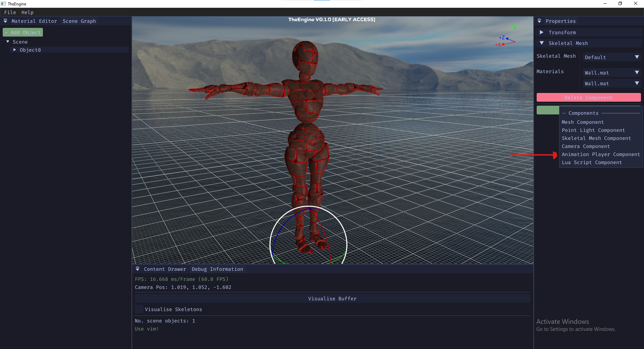Switch to the Material Editor tab
644x349 pixels.
(34, 21)
